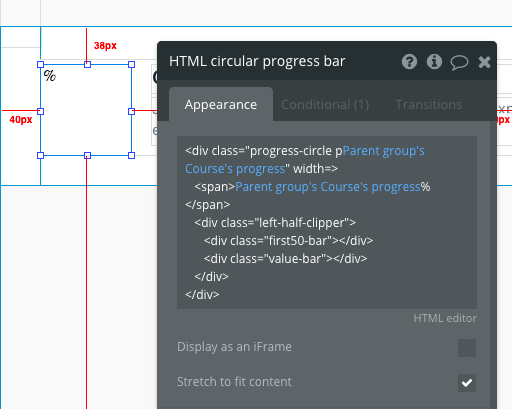This screenshot has width=512, height=409.
Task: Click the bottom-right resize handle of the selected element
Action: point(131,155)
